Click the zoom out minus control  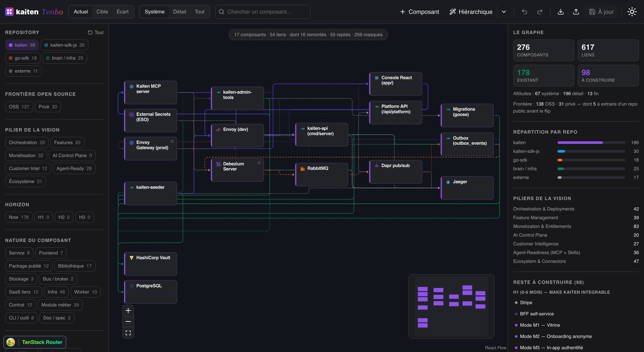pos(128,322)
